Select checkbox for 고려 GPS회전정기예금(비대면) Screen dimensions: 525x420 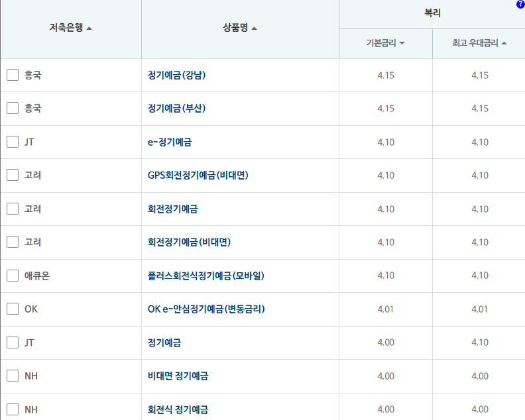click(x=13, y=175)
